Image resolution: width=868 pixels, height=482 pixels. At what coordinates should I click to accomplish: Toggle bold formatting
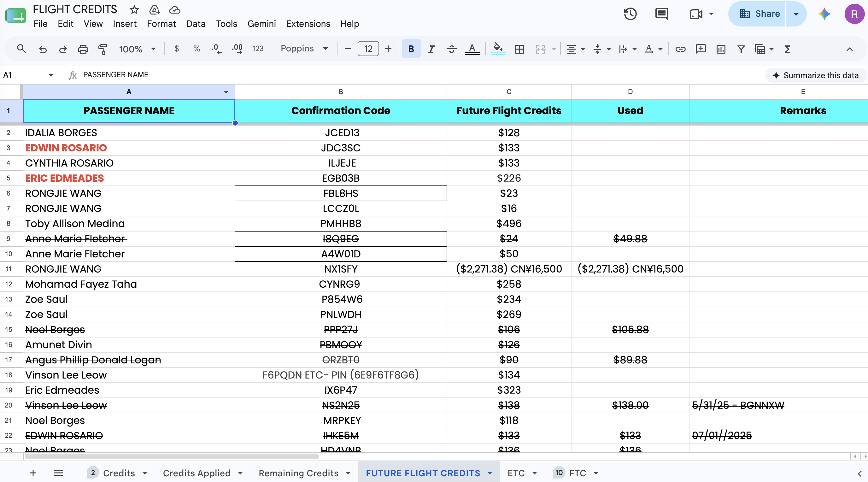pos(411,49)
